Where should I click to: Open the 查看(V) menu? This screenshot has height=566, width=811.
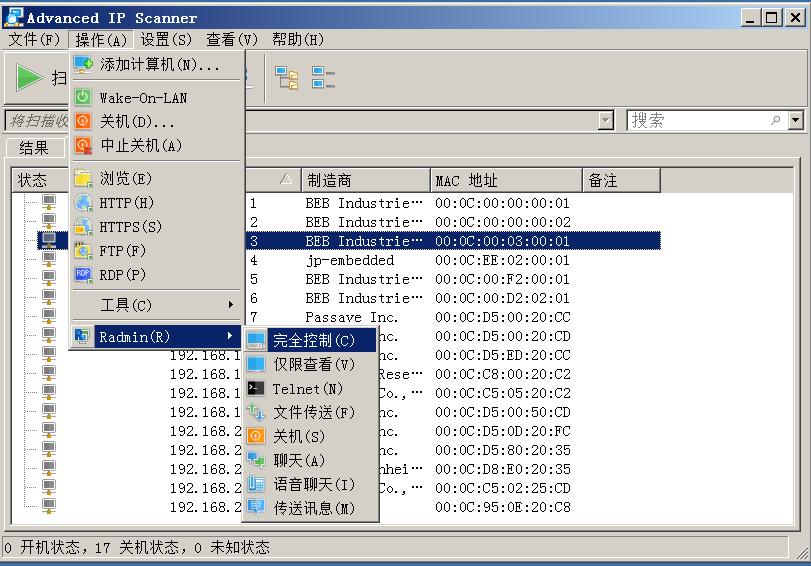[232, 39]
